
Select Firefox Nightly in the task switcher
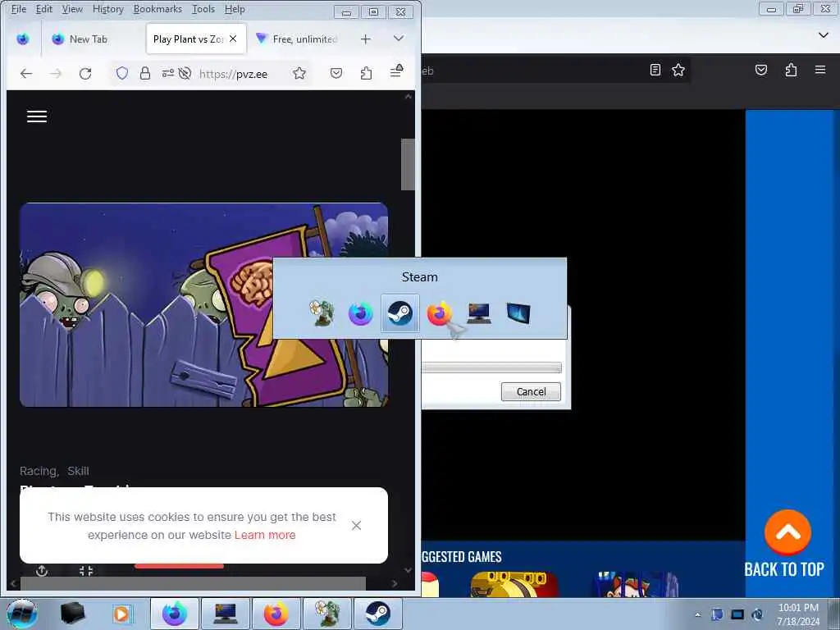coord(361,313)
